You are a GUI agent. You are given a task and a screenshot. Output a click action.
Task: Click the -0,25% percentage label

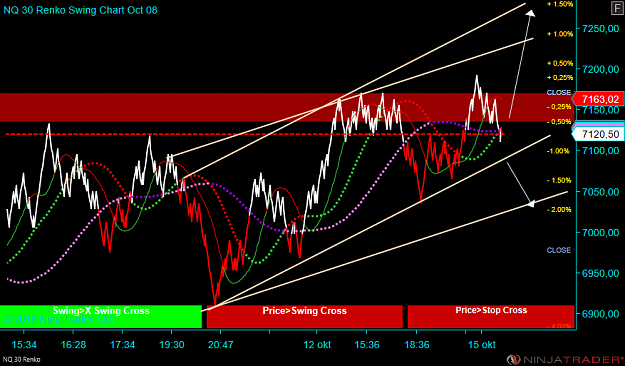click(559, 107)
